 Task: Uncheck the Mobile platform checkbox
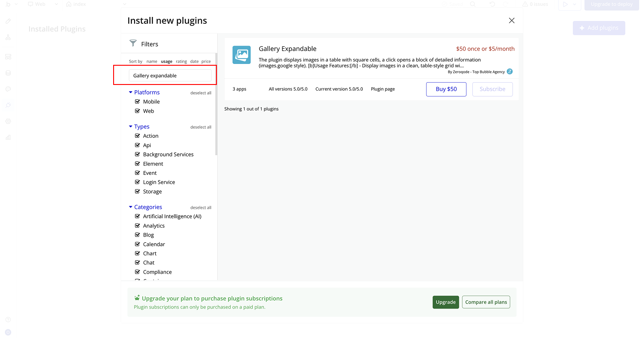tap(138, 101)
